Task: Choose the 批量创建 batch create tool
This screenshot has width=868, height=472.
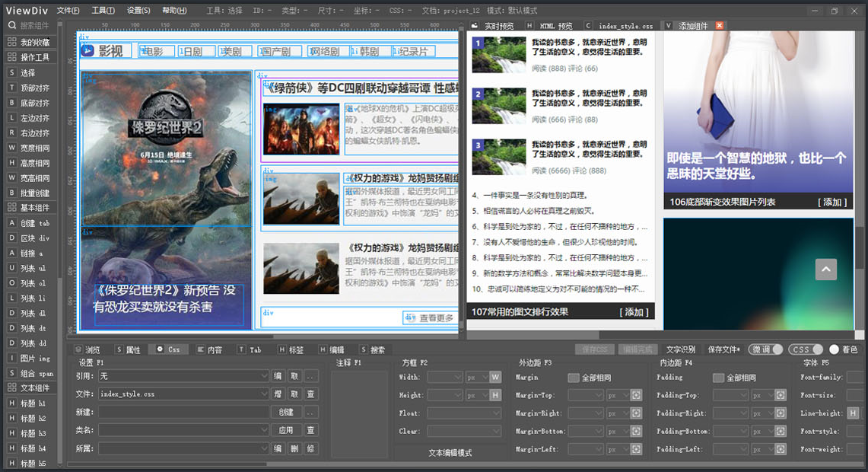Action: click(34, 193)
